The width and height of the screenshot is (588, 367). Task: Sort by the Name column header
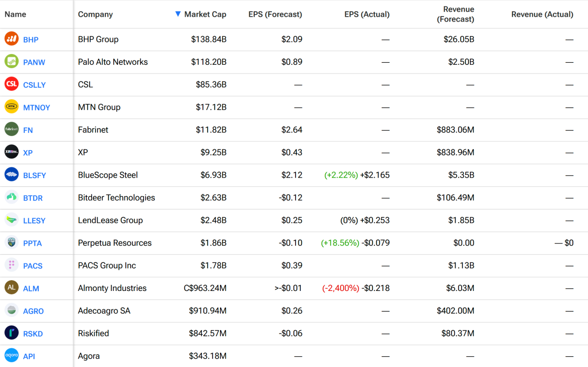point(15,14)
